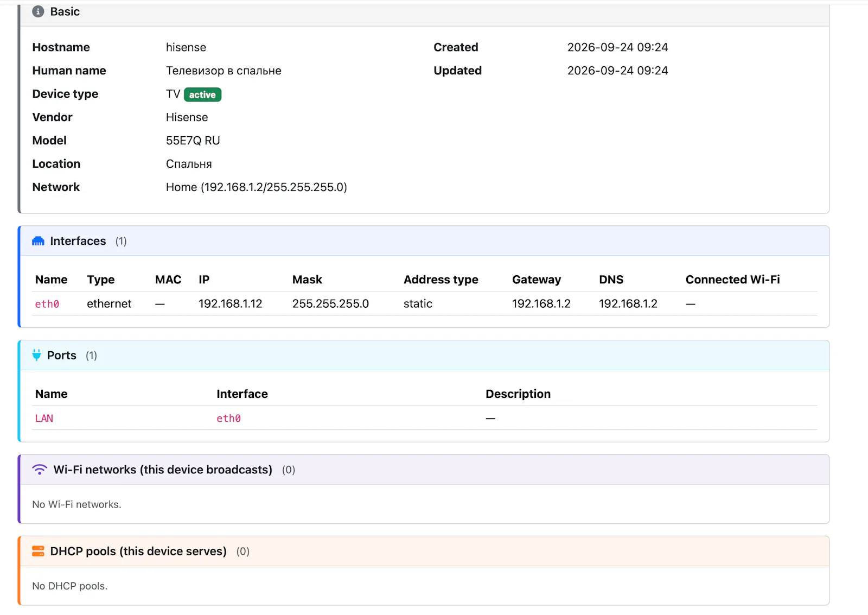Viewport: 868px width, 615px height.
Task: Select the Created timestamp value
Action: pyautogui.click(x=618, y=47)
